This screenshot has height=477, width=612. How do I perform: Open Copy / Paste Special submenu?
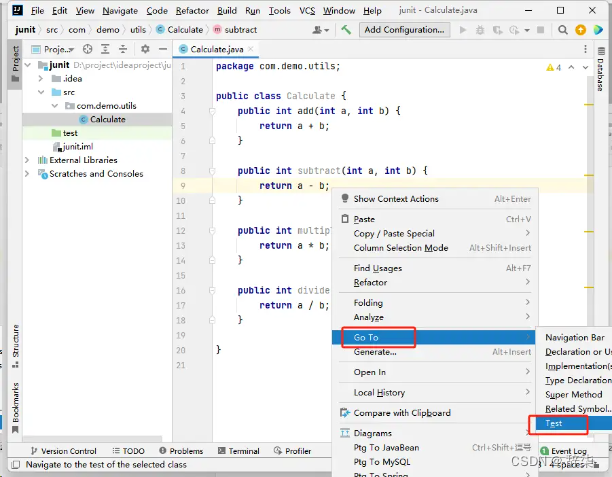pos(435,233)
